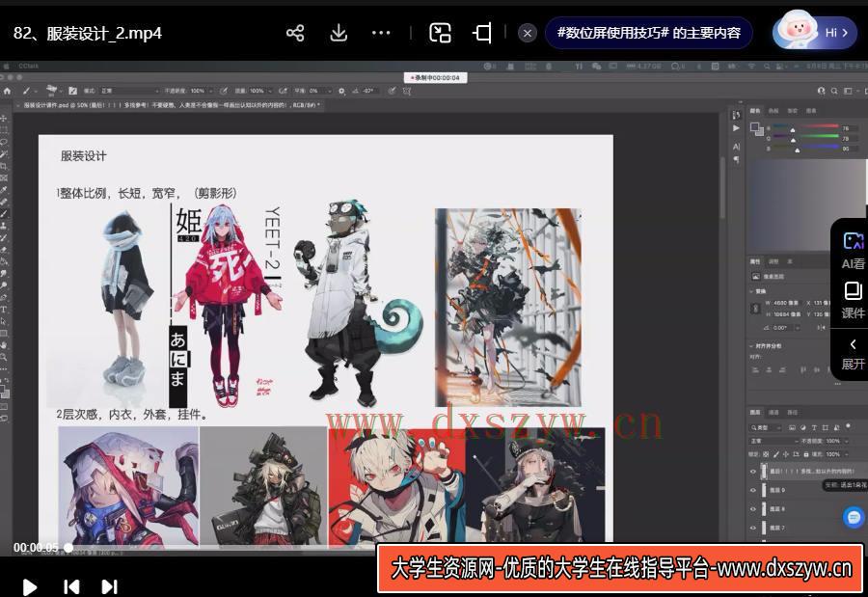Hide the 图层 7 layer
Viewport: 868px width, 597px height.
click(753, 528)
